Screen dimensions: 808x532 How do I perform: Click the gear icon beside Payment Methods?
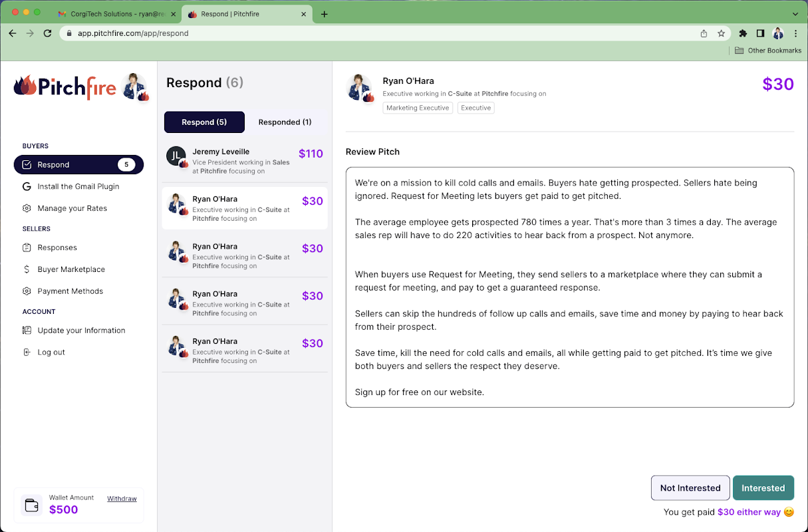27,291
